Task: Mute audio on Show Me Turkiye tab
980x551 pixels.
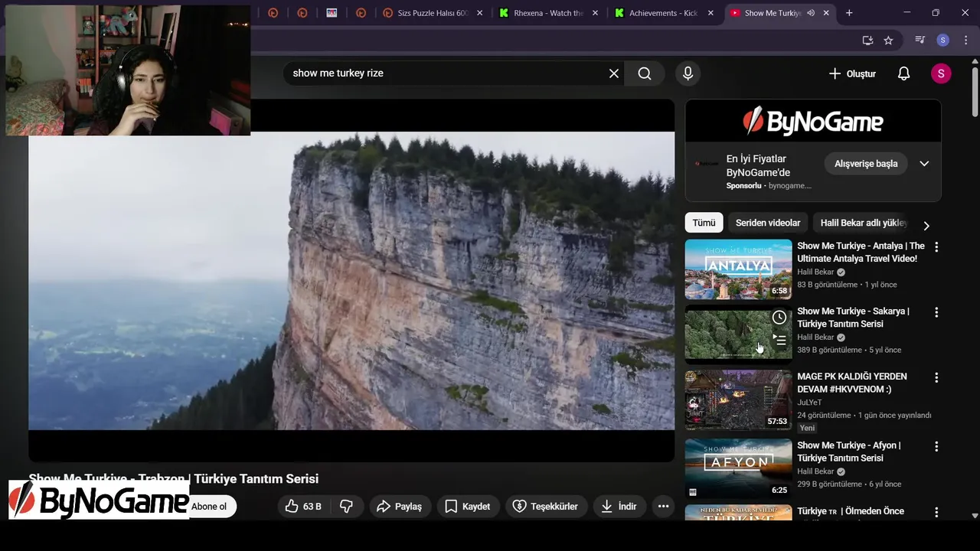Action: (x=811, y=13)
